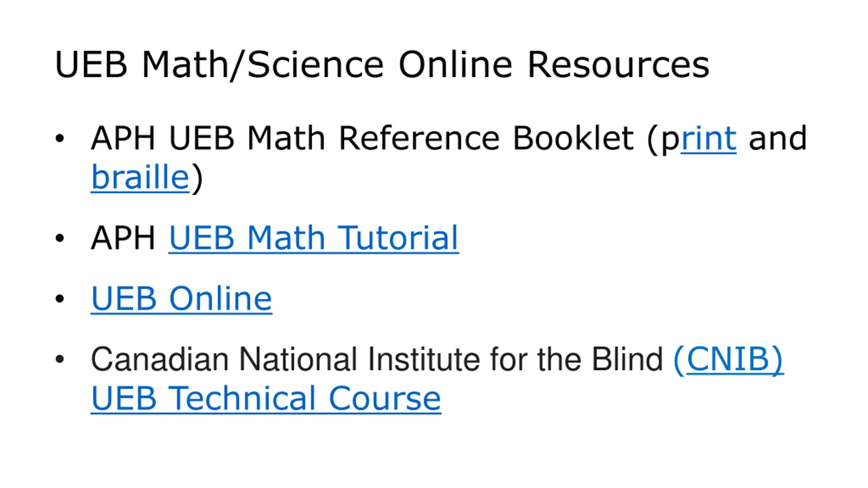Click "Math/Science" in the slide title
The image size is (868, 488).
[263, 65]
